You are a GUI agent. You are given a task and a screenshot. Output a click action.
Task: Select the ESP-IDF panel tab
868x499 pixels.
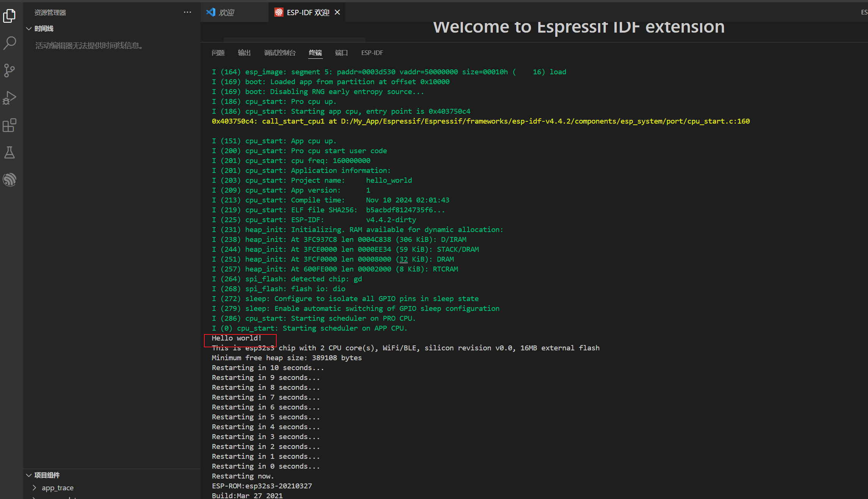[x=372, y=53]
